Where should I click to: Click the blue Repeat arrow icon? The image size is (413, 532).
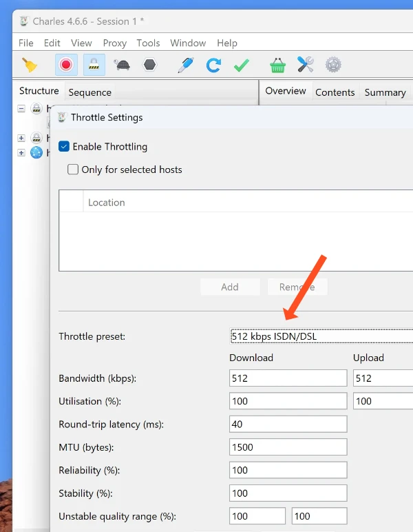tap(213, 65)
